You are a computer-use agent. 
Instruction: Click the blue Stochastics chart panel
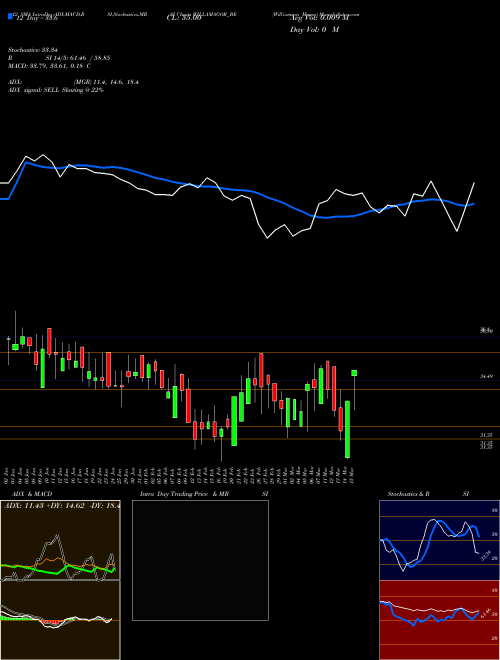pos(439,540)
